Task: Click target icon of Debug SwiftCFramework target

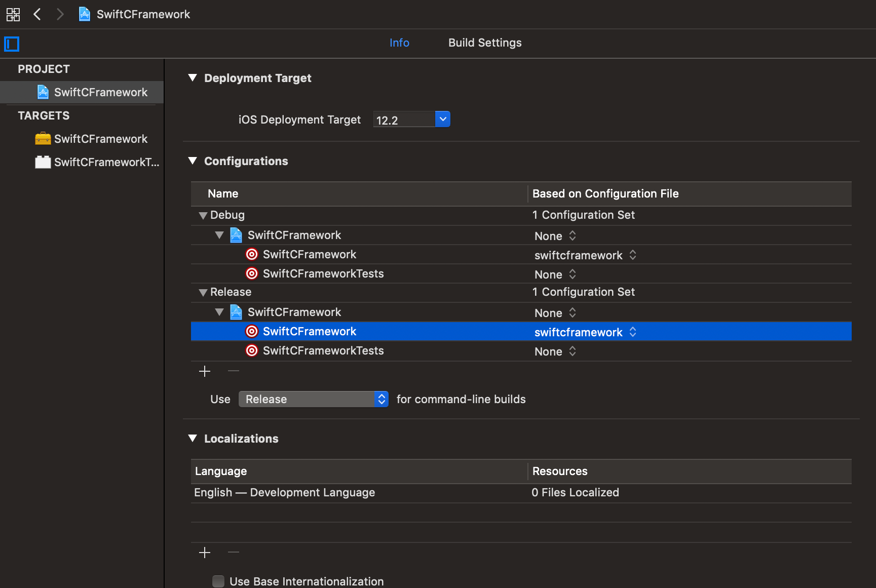Action: [x=252, y=254]
